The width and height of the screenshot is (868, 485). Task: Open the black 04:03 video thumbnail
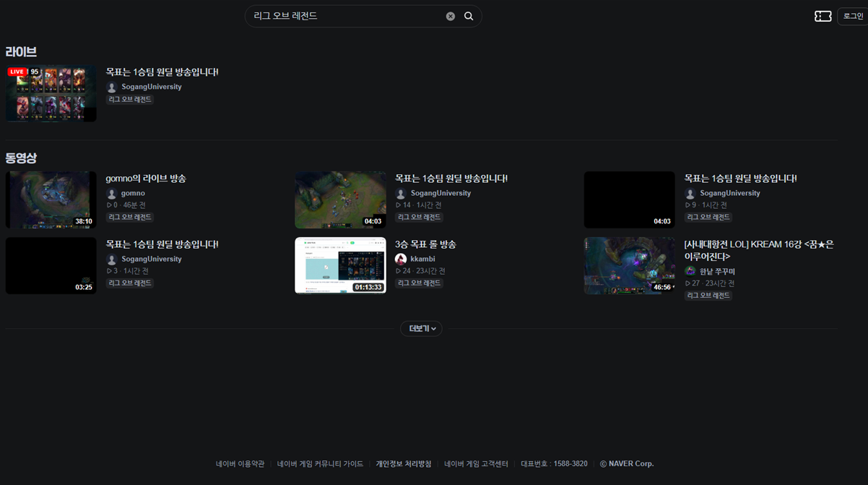click(x=629, y=199)
